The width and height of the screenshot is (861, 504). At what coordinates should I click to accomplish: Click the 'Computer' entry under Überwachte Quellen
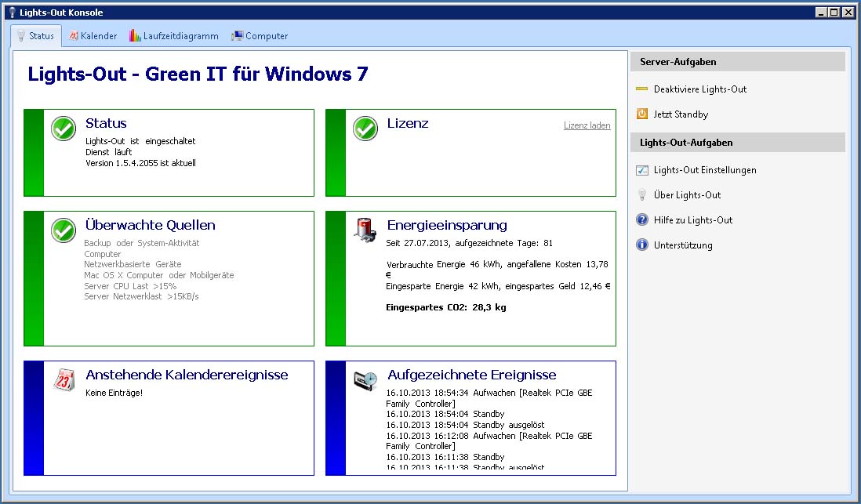point(102,254)
